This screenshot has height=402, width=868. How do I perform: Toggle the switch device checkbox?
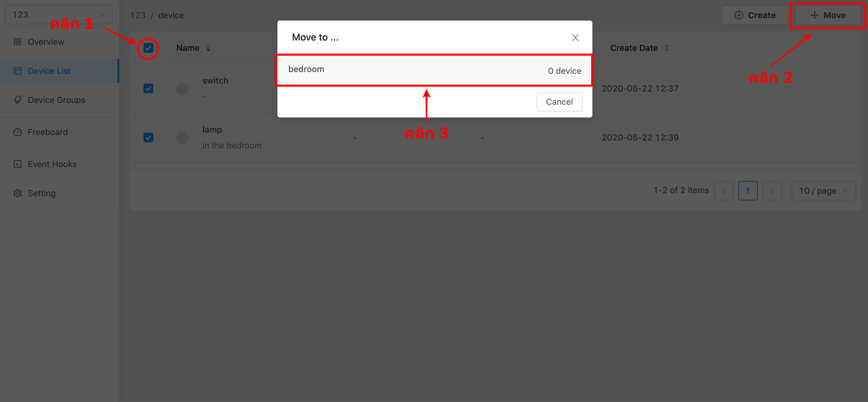point(148,88)
